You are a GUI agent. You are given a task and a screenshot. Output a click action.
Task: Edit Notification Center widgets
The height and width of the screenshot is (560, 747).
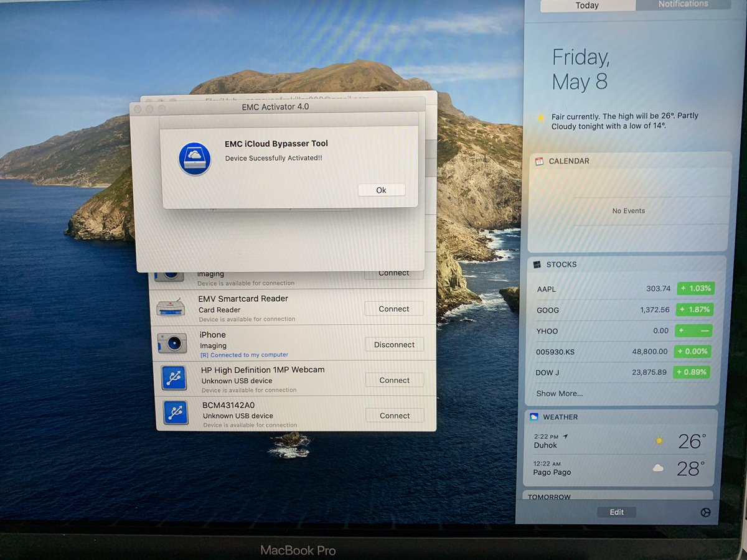(616, 512)
